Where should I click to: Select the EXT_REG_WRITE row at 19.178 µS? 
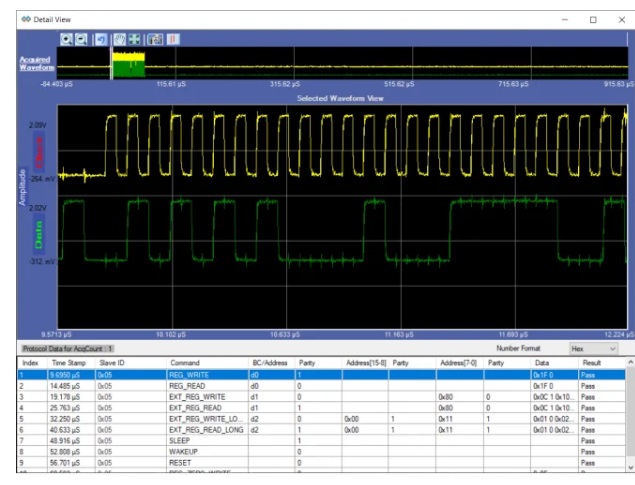pyautogui.click(x=322, y=397)
